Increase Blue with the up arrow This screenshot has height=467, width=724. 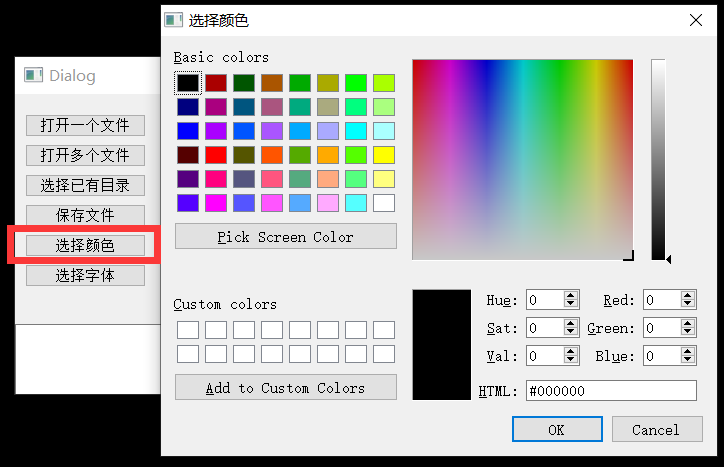tap(688, 351)
